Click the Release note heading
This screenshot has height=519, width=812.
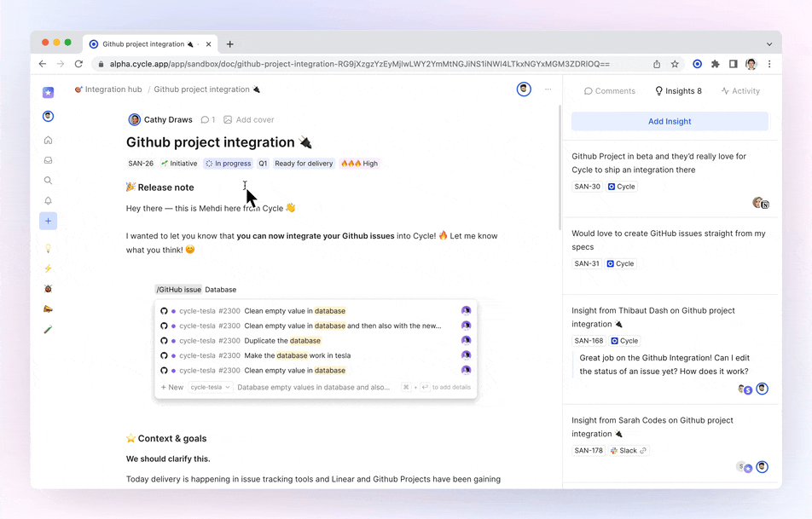pos(160,187)
